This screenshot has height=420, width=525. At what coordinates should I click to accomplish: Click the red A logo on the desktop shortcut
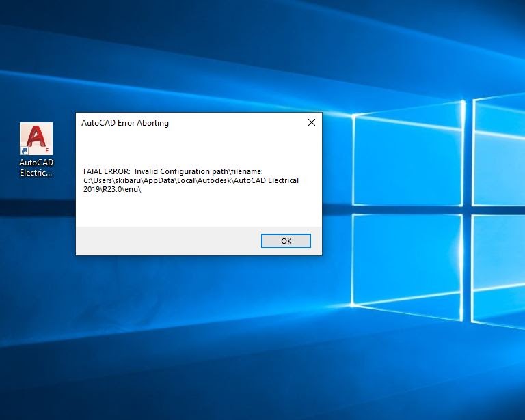point(36,137)
